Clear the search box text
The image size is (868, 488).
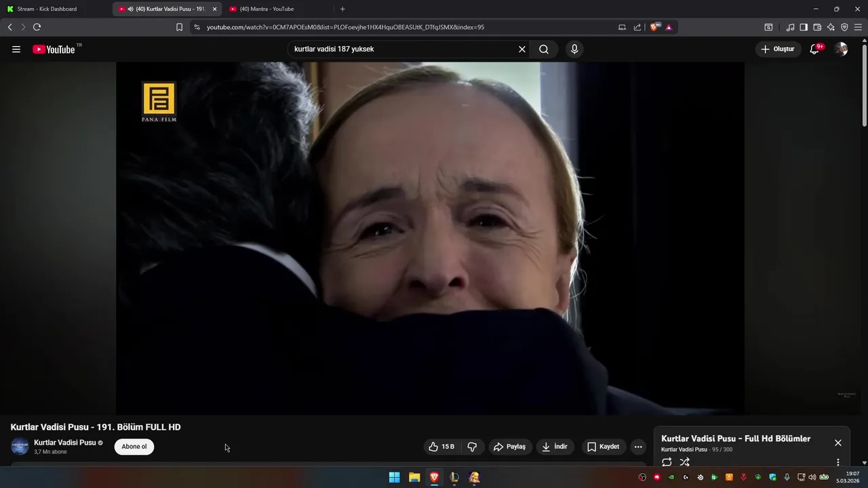point(522,49)
